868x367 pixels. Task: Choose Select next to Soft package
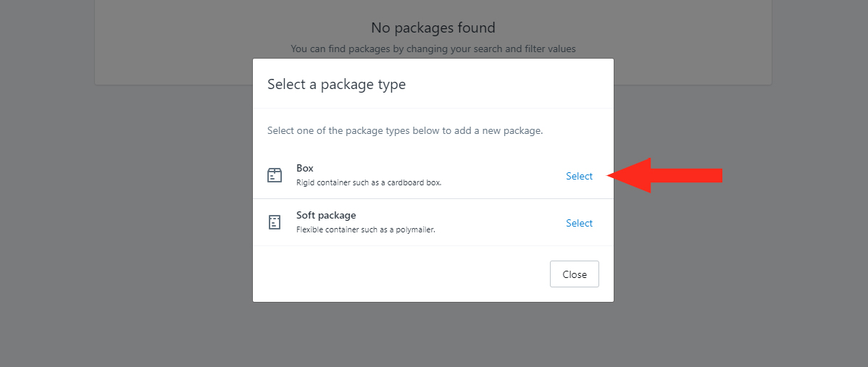(x=579, y=223)
